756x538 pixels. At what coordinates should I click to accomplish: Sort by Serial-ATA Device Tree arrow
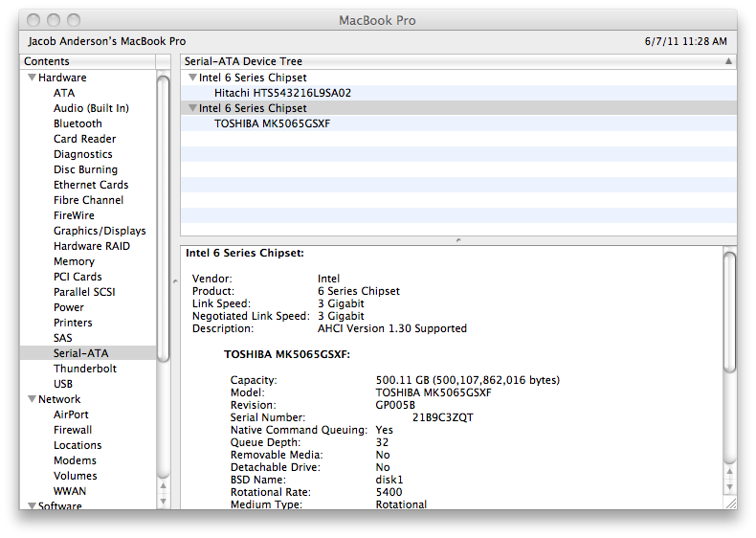click(728, 61)
